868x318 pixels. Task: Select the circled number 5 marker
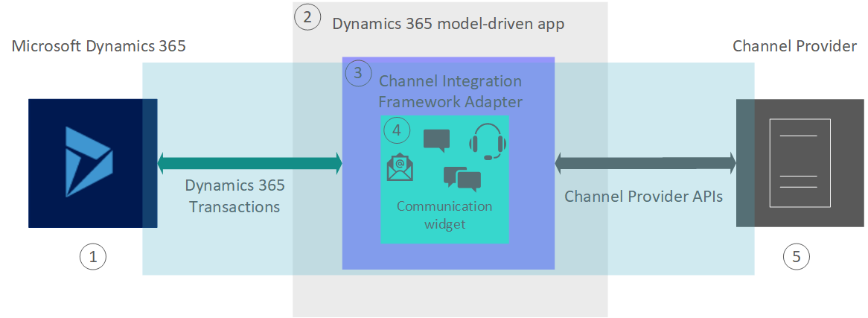point(797,257)
